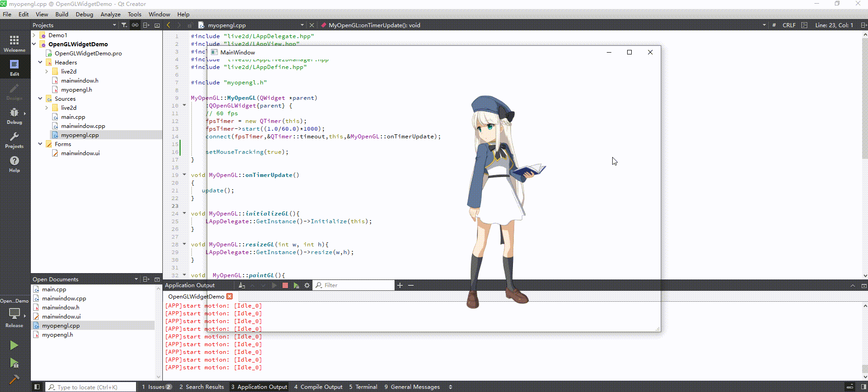Open Projects mode in the left sidebar
868x392 pixels.
coord(15,140)
